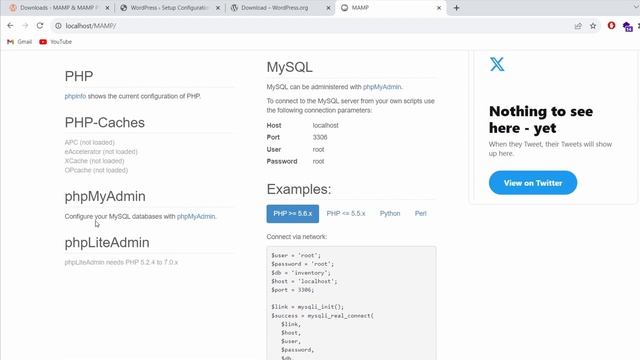Bookmark this page with the star icon
This screenshot has width=640, height=360.
(x=593, y=26)
